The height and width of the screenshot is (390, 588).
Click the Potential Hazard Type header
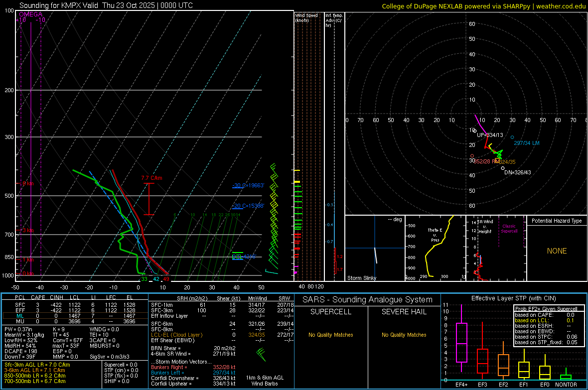coord(557,221)
